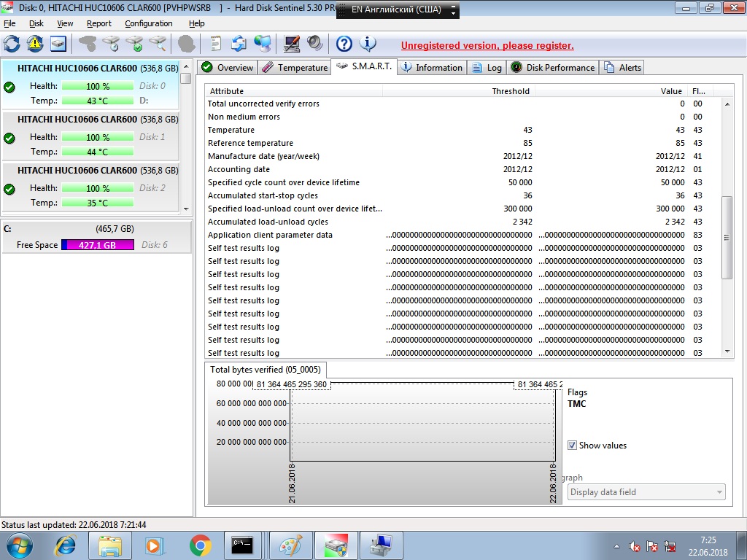Show hidden tray icons arrow
The image size is (747, 560).
click(x=617, y=546)
